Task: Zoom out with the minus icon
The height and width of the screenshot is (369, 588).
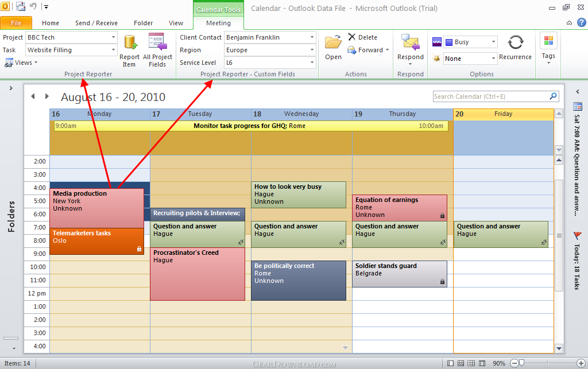Action: [x=514, y=363]
